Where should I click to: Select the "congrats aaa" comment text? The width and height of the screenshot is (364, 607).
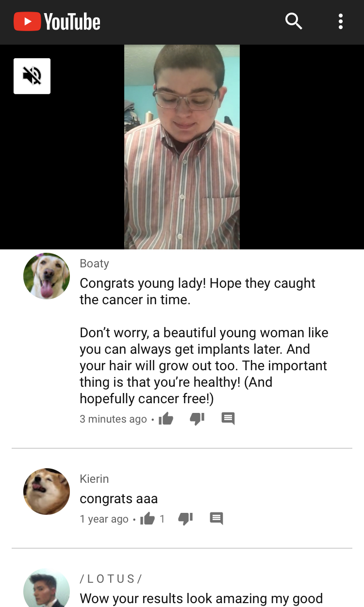point(118,499)
